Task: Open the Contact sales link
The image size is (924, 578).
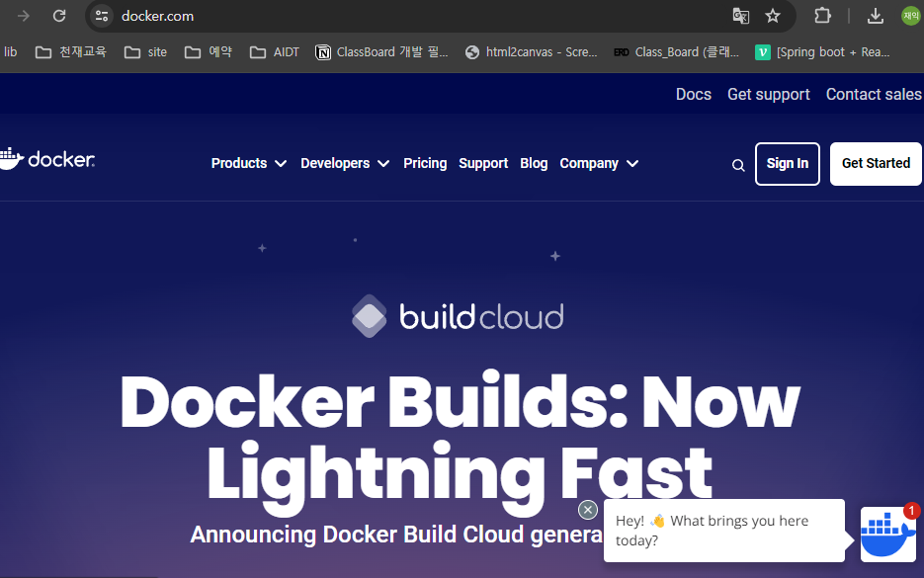Action: point(874,94)
